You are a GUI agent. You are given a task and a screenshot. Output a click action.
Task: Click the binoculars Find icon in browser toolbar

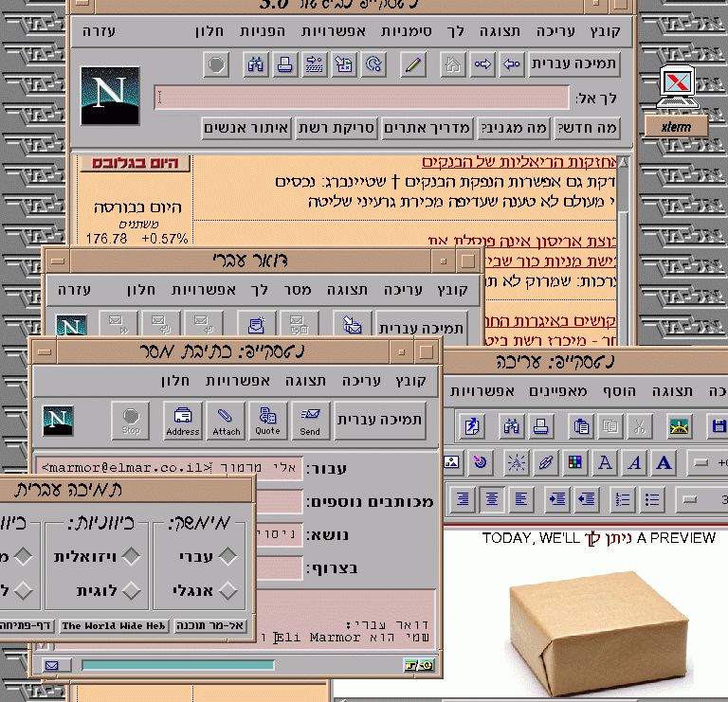[x=255, y=64]
